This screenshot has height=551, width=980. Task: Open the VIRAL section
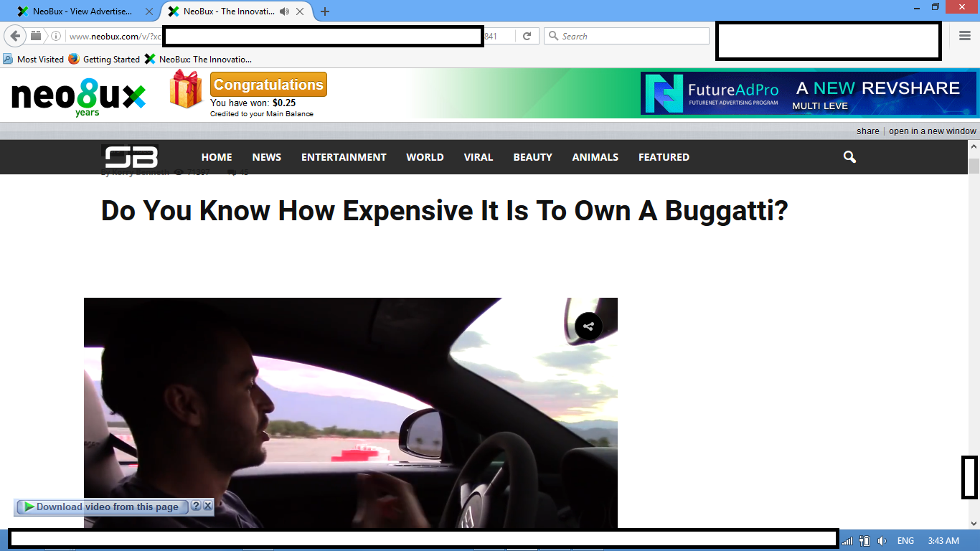pyautogui.click(x=479, y=157)
